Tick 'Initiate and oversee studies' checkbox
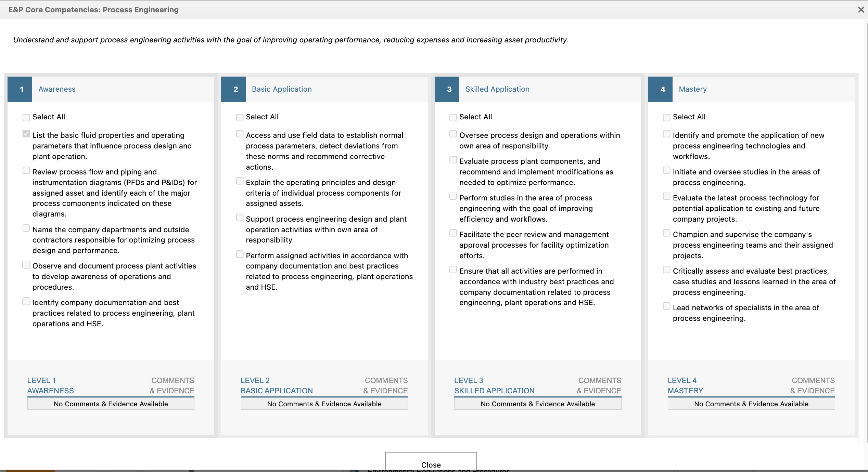The width and height of the screenshot is (868, 472). click(x=667, y=170)
